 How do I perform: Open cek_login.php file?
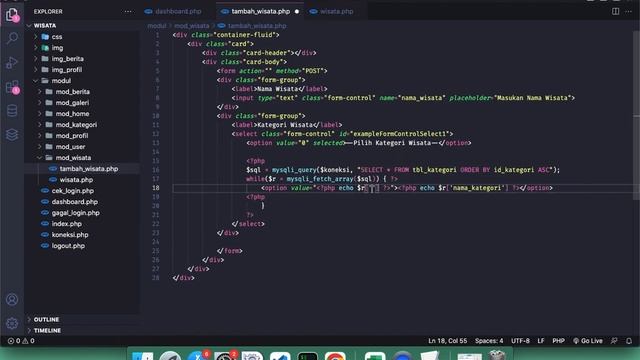click(x=72, y=191)
